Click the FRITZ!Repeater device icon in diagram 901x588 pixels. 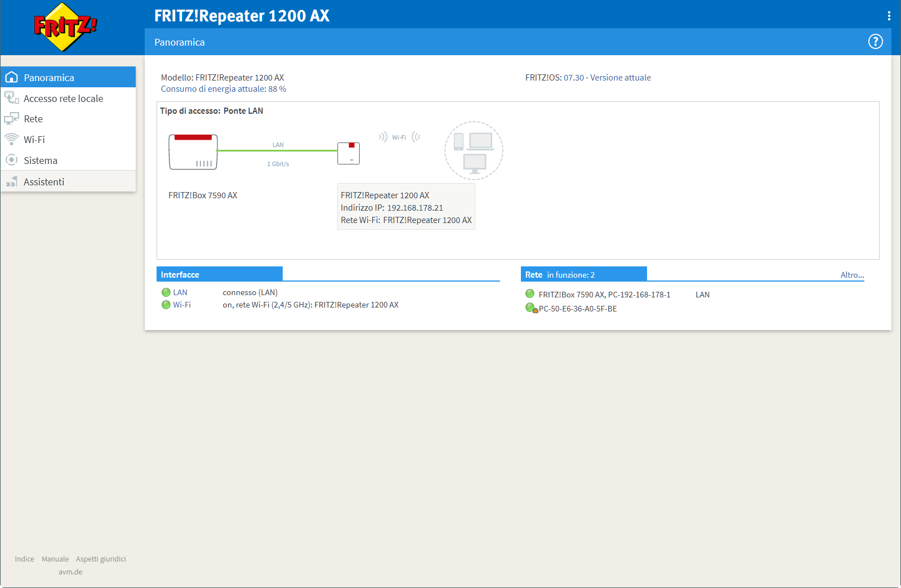(x=348, y=153)
